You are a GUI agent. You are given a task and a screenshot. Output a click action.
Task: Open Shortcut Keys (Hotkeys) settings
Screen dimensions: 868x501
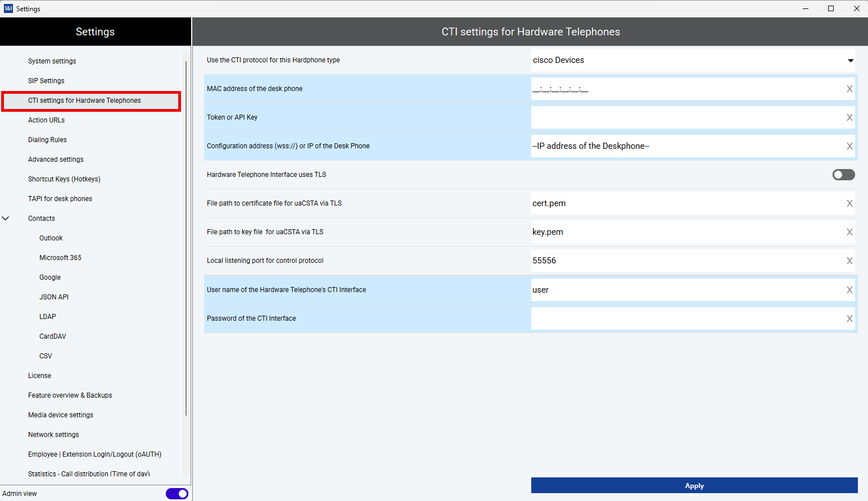[64, 179]
